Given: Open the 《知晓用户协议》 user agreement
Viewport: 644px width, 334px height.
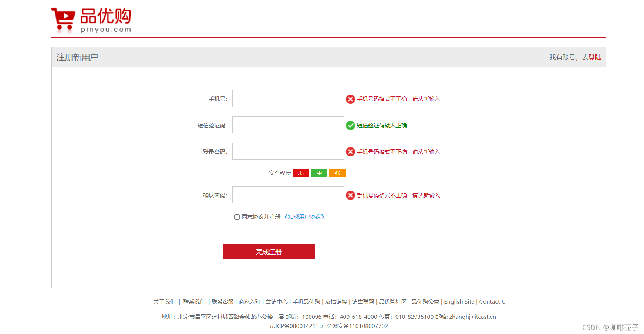Looking at the screenshot, I should (x=305, y=217).
